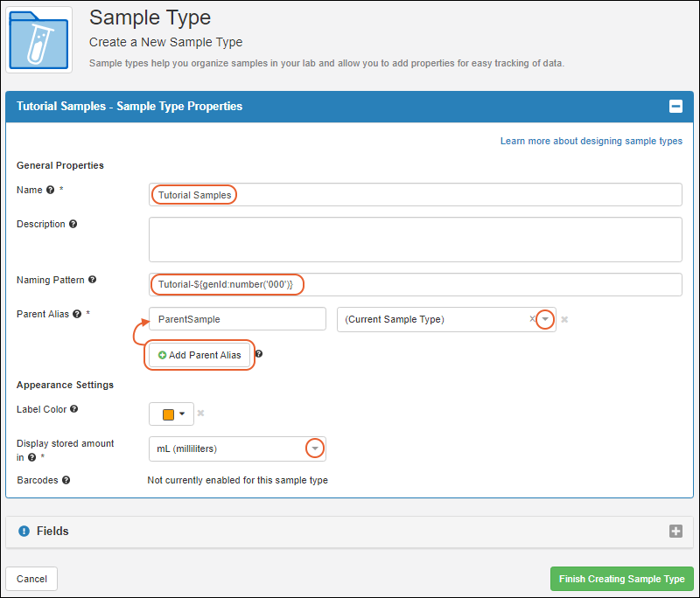Click Finish Creating Sample Type
This screenshot has height=598, width=700.
[x=621, y=579]
